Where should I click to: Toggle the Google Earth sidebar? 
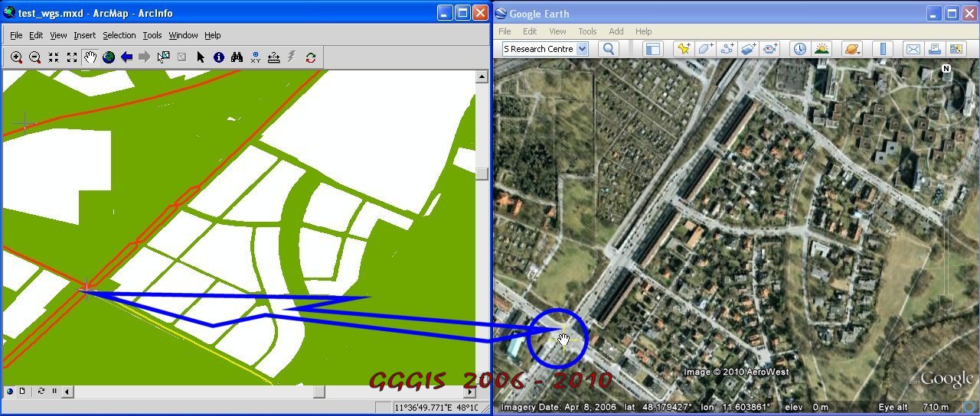click(652, 49)
